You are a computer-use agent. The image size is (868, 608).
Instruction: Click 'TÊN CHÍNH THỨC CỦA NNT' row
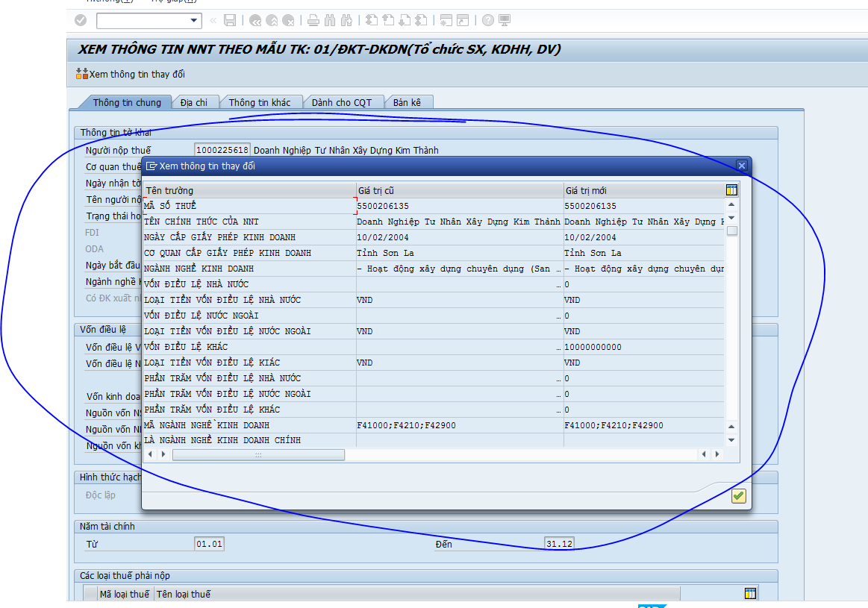click(x=434, y=222)
